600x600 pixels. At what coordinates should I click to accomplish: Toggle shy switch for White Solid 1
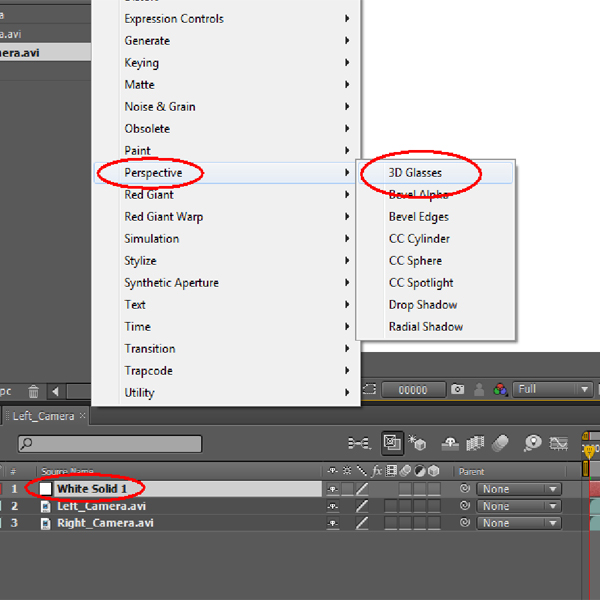pos(332,489)
